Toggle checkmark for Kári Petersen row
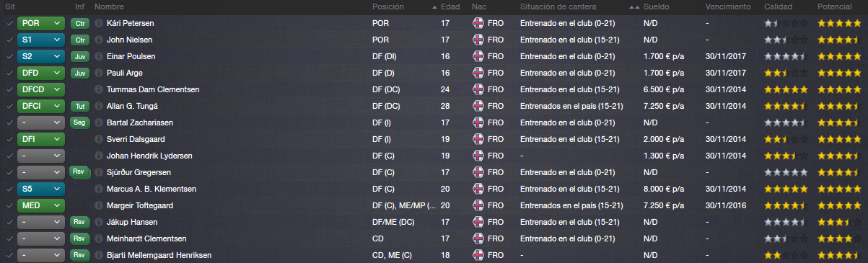 coord(8,23)
